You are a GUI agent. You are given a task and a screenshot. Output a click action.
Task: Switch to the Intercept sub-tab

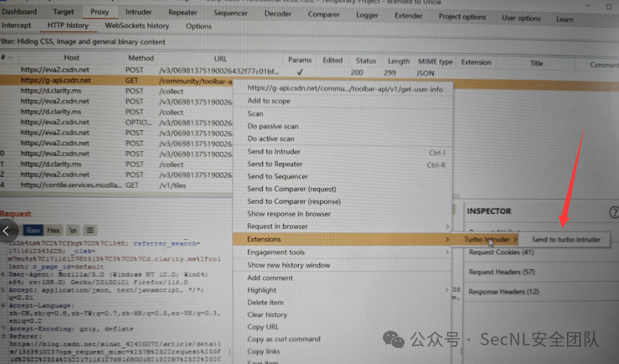(x=16, y=25)
